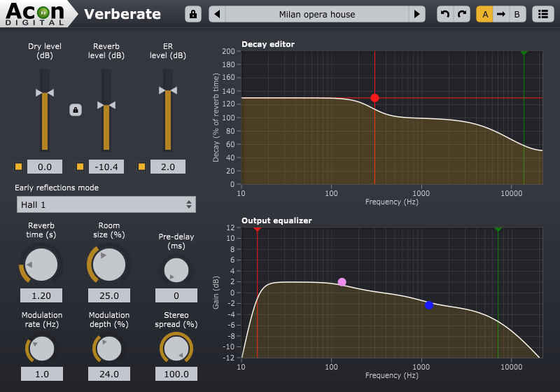Click the Reverb time knob
This screenshot has width=560, height=392.
41,265
